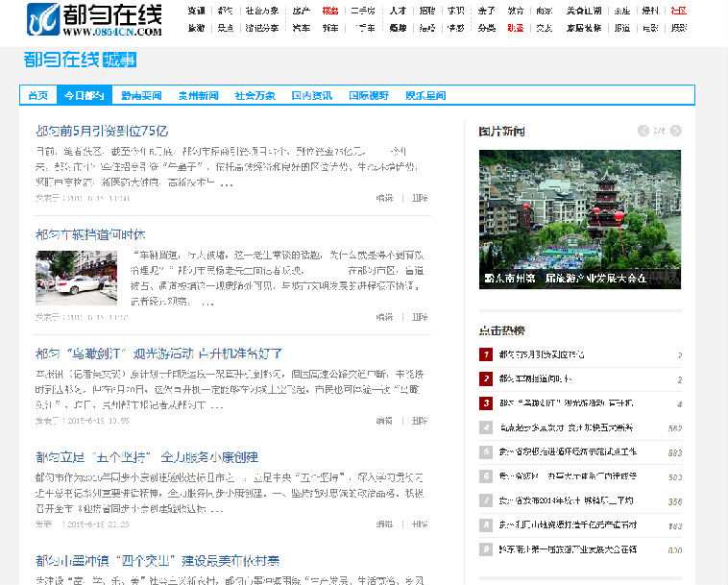Open 人才 in the top navigation
The image size is (728, 585).
(x=398, y=11)
